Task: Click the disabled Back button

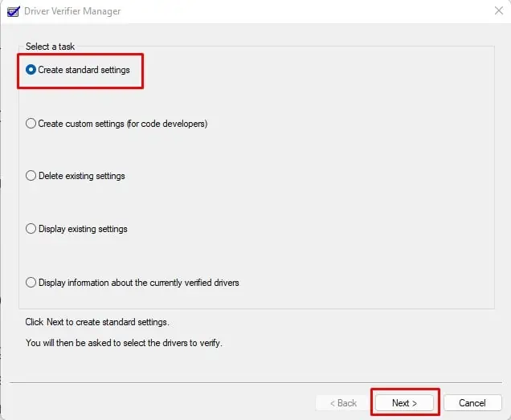Action: (x=343, y=403)
